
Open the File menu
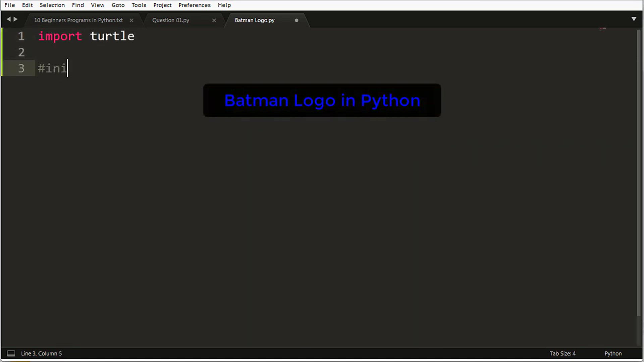(x=10, y=5)
